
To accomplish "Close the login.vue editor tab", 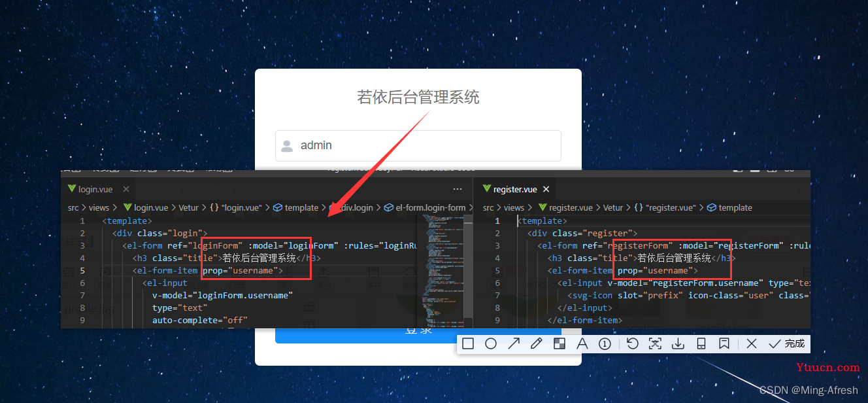I will 126,189.
